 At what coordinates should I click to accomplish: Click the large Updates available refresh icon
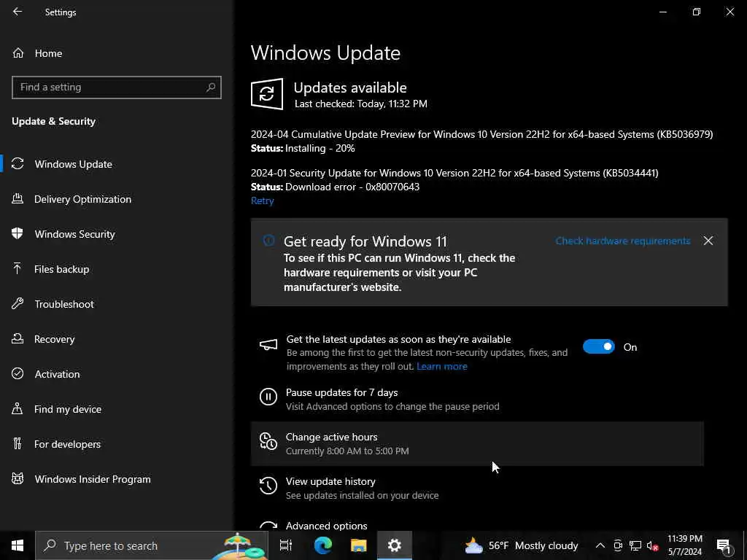point(267,94)
